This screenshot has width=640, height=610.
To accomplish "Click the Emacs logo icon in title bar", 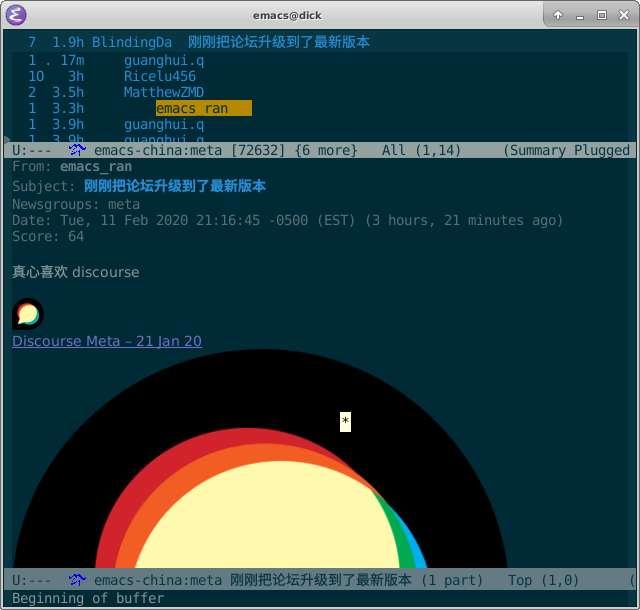I will point(16,15).
